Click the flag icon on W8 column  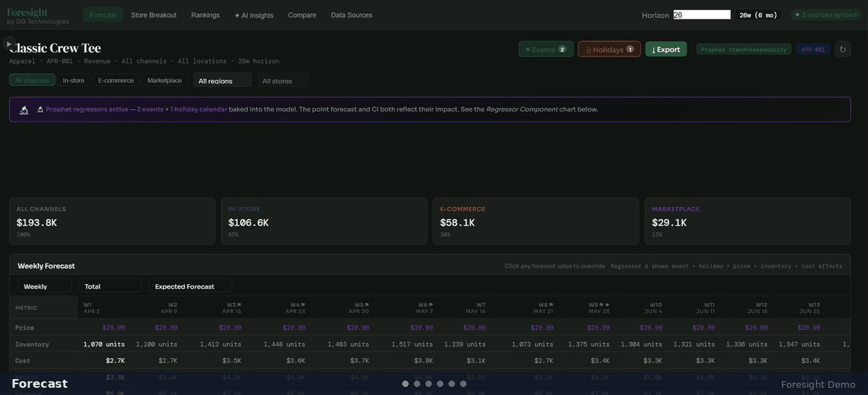point(551,305)
